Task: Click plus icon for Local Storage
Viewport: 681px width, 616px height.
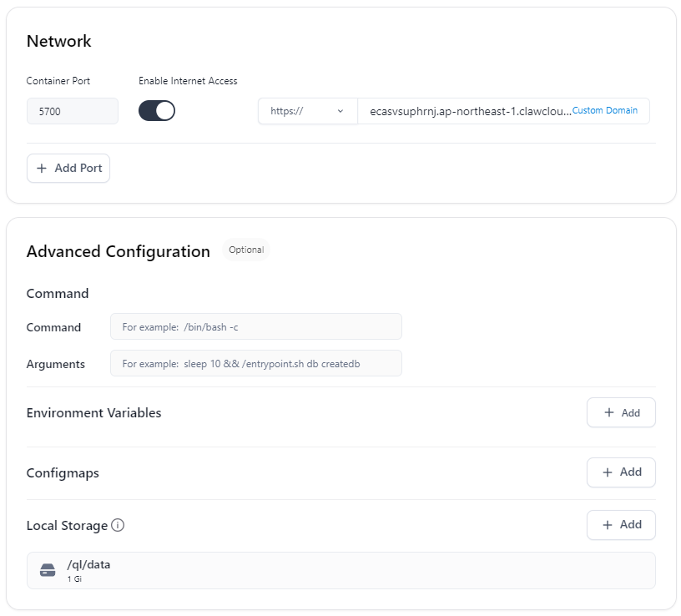Action: click(608, 525)
